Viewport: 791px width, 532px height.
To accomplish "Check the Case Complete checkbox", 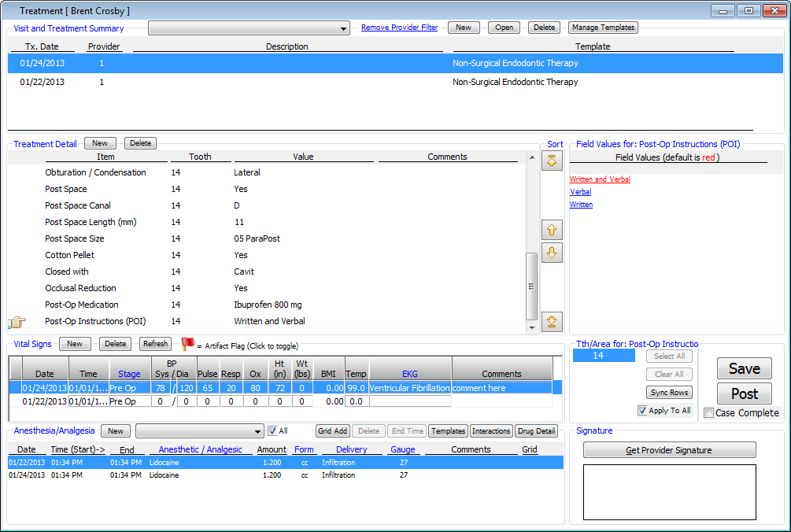I will point(708,413).
